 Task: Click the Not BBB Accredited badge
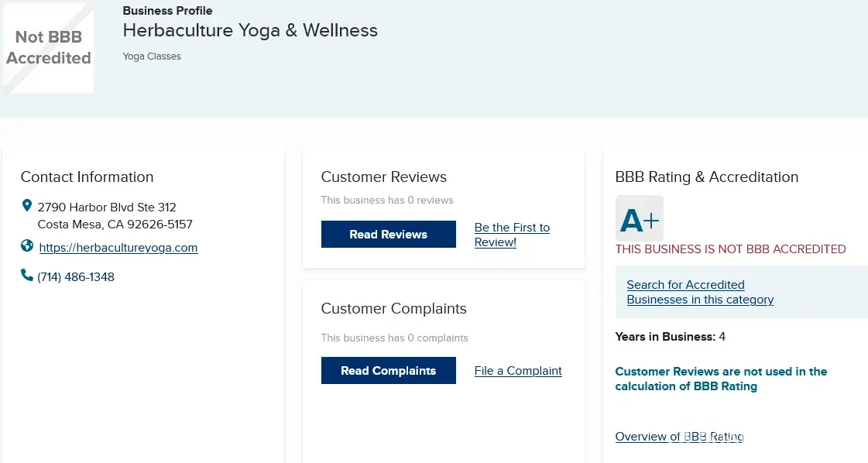coord(49,48)
